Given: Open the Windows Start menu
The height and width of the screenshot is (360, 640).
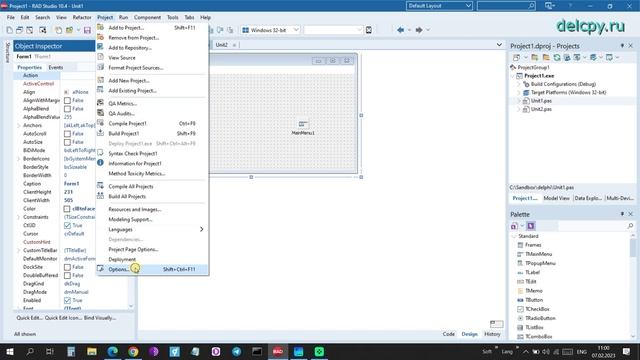Looking at the screenshot, I should (9, 351).
